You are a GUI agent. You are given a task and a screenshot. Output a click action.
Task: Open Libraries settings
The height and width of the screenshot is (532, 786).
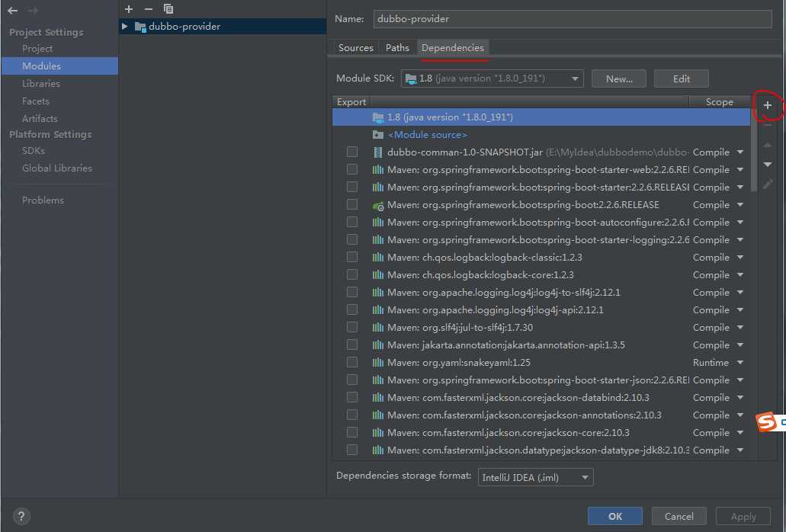40,84
